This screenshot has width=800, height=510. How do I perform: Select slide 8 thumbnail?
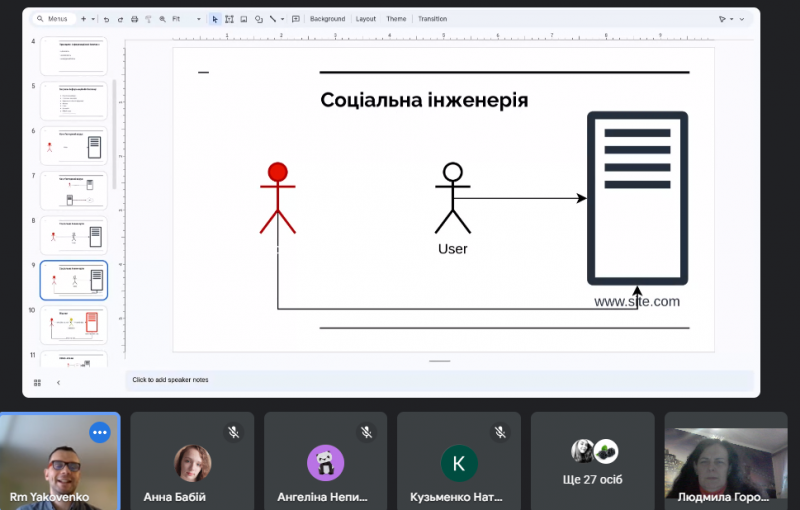(73, 235)
